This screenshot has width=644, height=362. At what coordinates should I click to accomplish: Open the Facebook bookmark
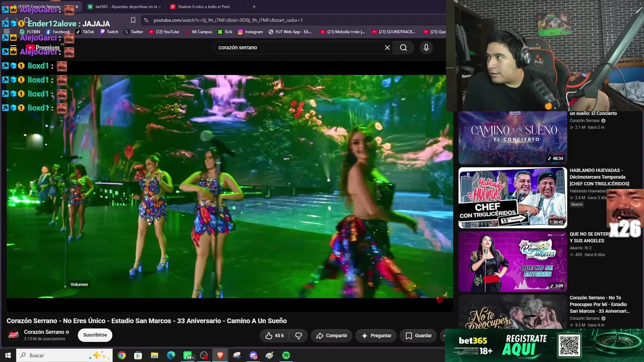pos(58,32)
